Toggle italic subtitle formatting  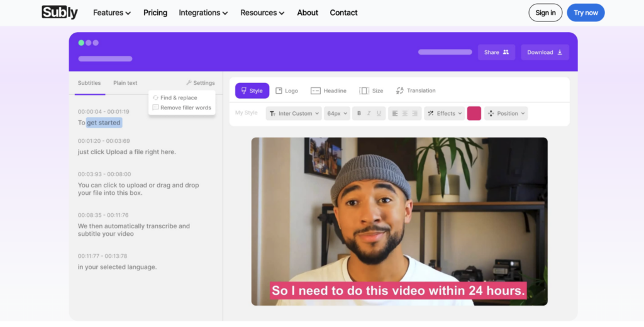pyautogui.click(x=369, y=114)
